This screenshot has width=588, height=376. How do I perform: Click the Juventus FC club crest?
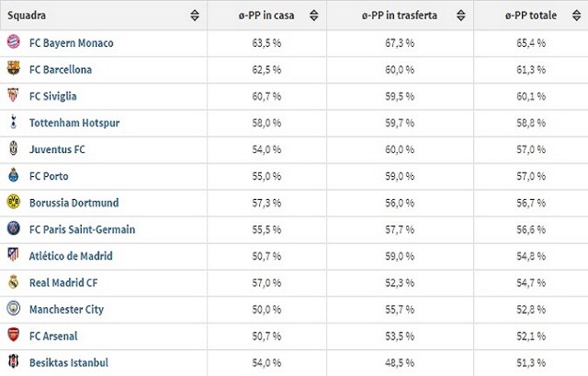(14, 149)
